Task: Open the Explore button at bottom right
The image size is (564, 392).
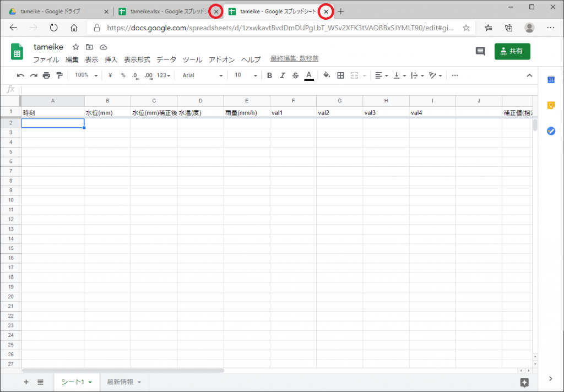Action: 524,382
